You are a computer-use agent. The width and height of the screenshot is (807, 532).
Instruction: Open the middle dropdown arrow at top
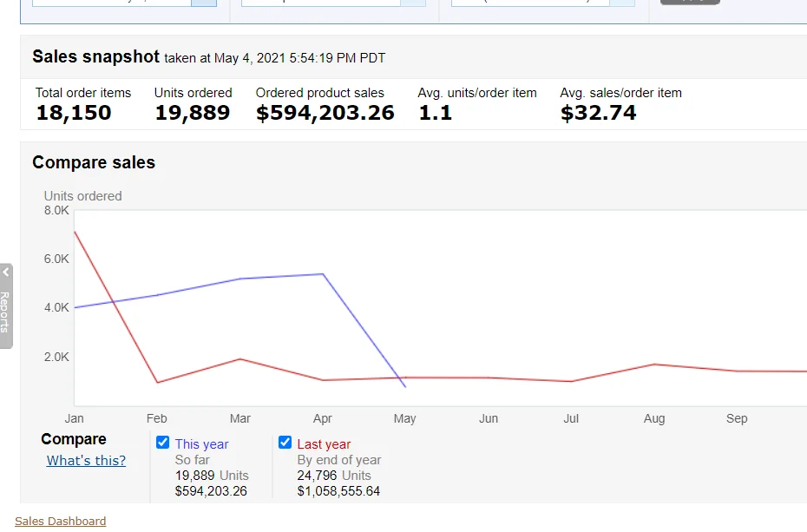click(413, 3)
